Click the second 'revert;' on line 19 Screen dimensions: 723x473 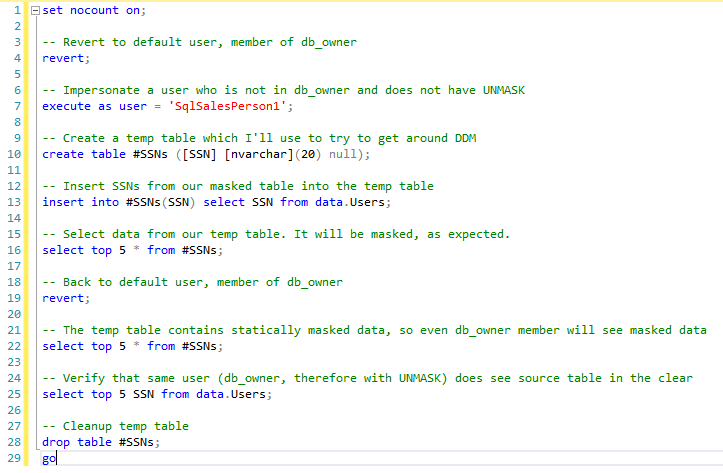coord(66,298)
